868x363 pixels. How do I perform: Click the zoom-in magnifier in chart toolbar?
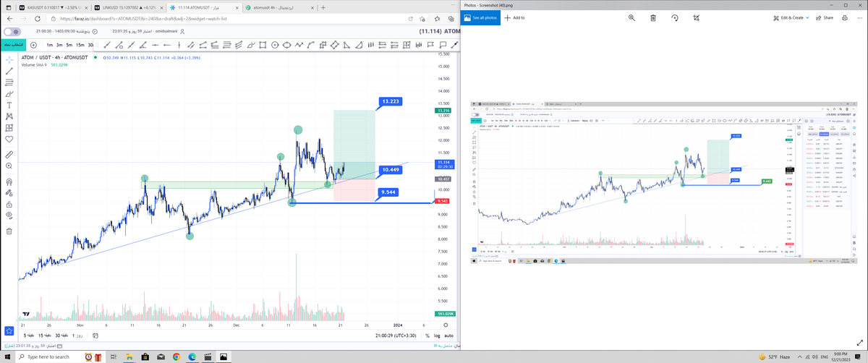[x=9, y=166]
